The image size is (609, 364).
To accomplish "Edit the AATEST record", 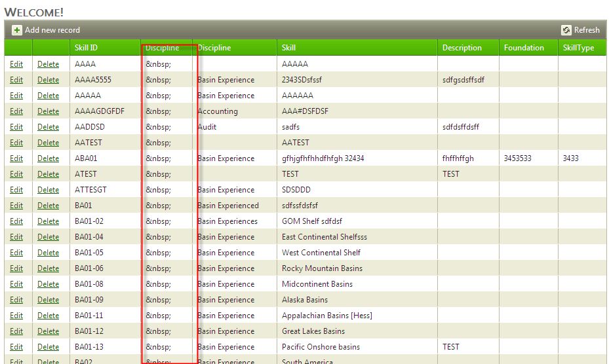I will (x=16, y=143).
